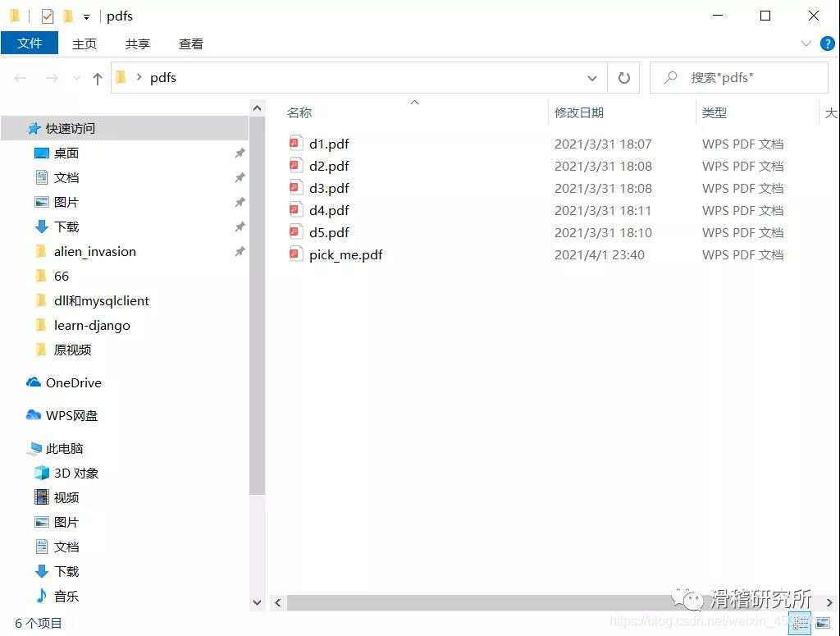Image resolution: width=840 pixels, height=636 pixels.
Task: Click the pdfs breadcrumb in address bar
Action: coord(163,78)
